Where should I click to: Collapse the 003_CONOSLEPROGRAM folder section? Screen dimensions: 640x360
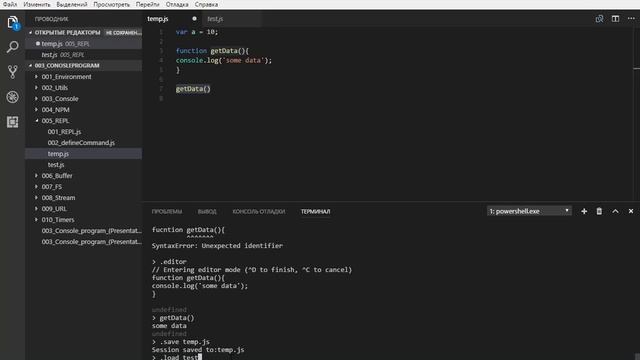31,65
